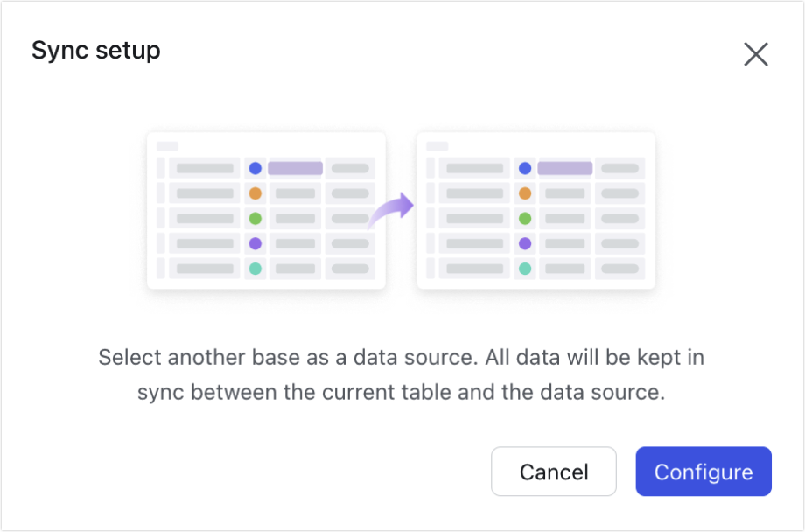This screenshot has width=805, height=532.
Task: Click the green dot in the right table illustration
Action: (525, 217)
